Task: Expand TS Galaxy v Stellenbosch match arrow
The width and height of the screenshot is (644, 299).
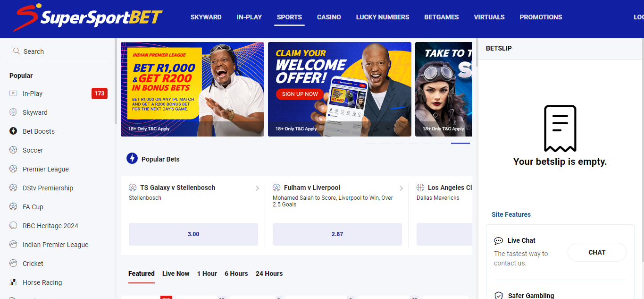Action: (257, 188)
